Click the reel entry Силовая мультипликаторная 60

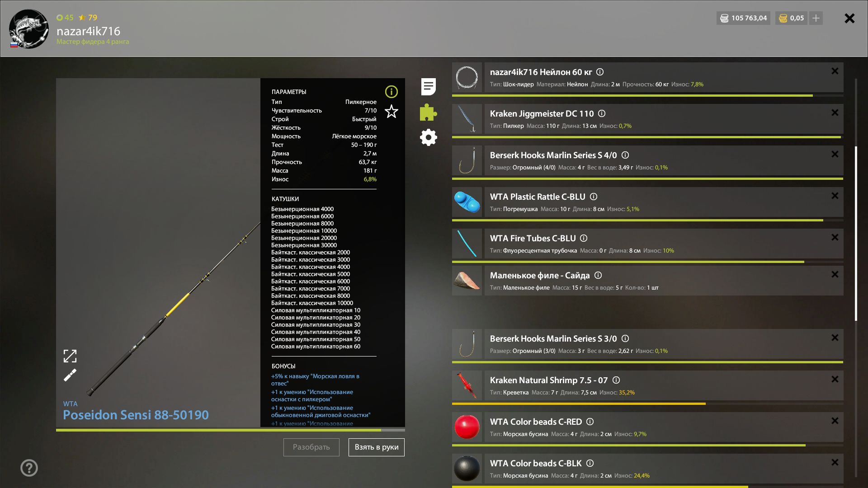click(x=316, y=346)
